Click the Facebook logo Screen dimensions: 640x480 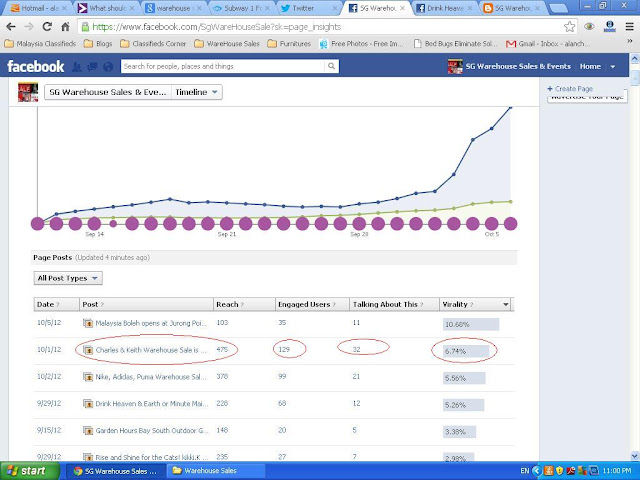click(x=36, y=67)
